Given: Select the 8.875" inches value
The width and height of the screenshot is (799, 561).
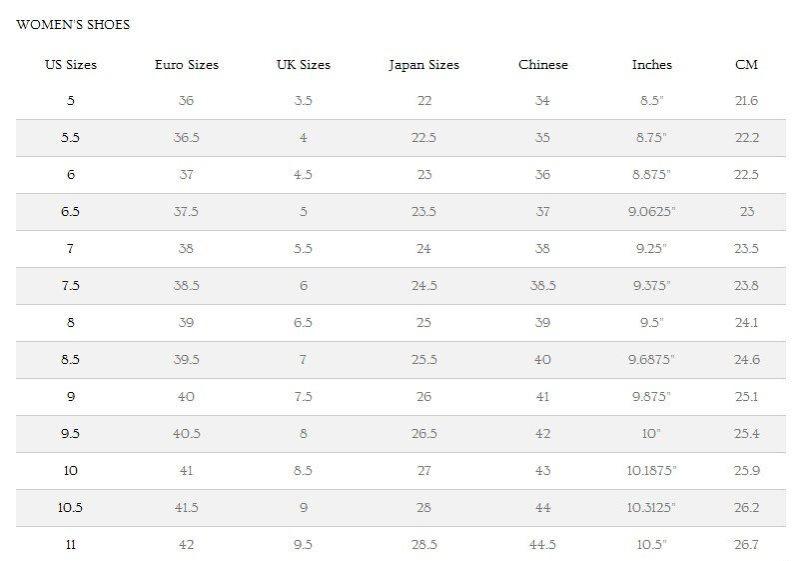Looking at the screenshot, I should (652, 175).
